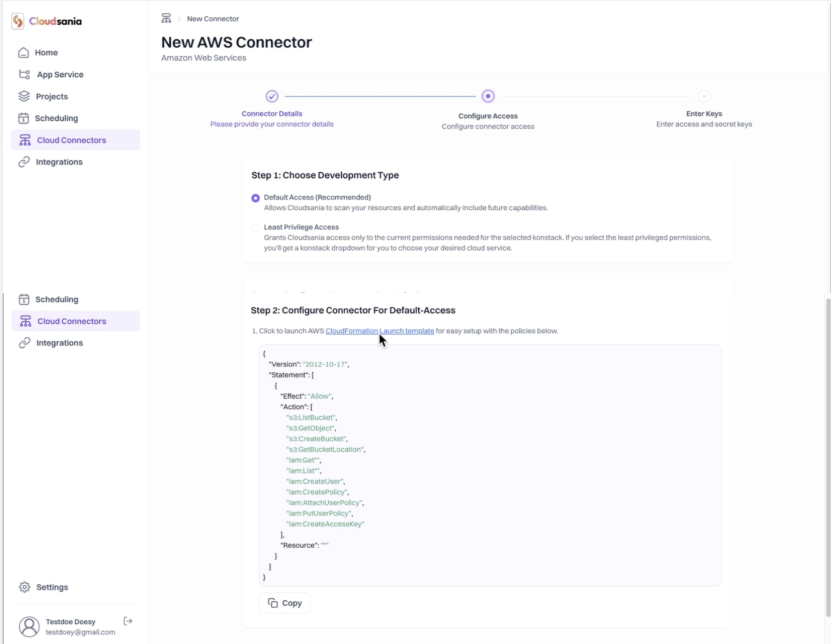831x644 pixels.
Task: Click testdoey@gmail.com email text
Action: [80, 632]
